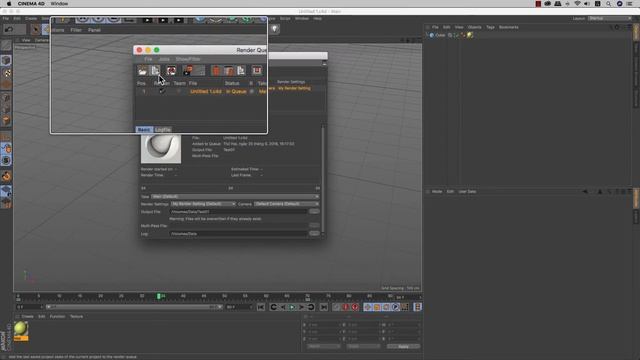Image resolution: width=640 pixels, height=360 pixels.
Task: Select the Texture mode checkered icon
Action: point(6,73)
